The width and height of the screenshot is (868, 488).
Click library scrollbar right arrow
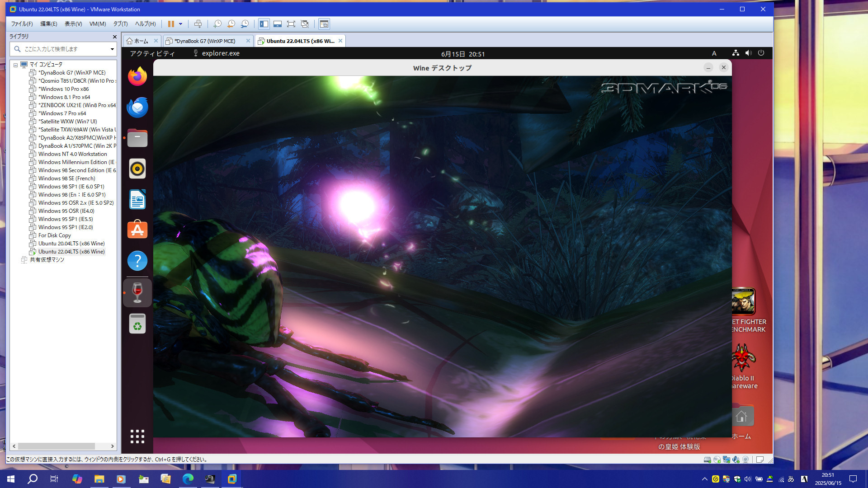point(113,446)
